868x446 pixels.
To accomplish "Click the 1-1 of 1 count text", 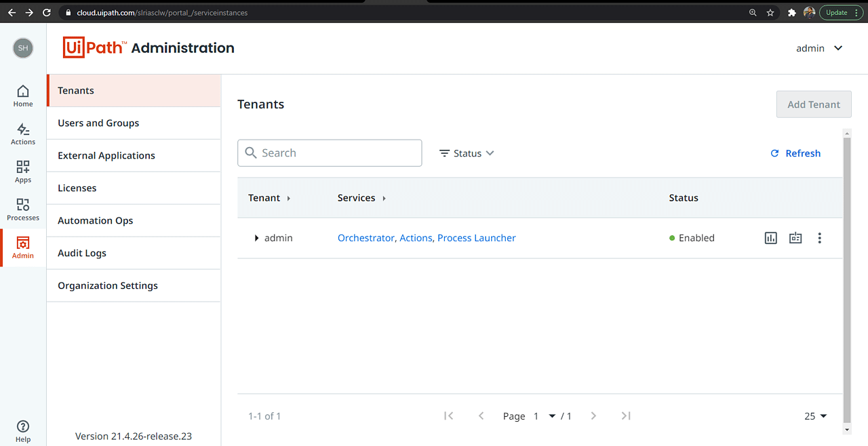I will pyautogui.click(x=264, y=416).
